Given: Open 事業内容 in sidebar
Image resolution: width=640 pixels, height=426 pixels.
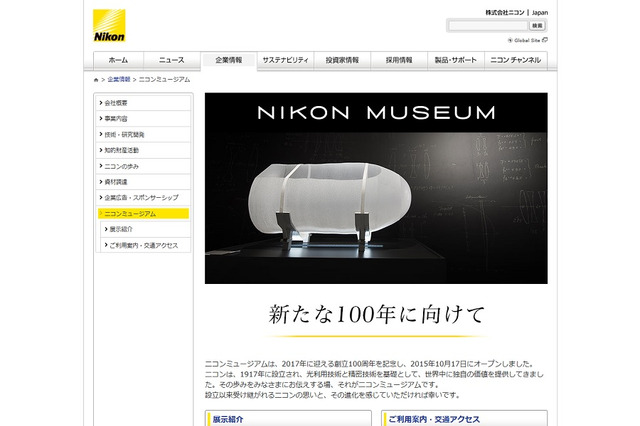Looking at the screenshot, I should [143, 119].
